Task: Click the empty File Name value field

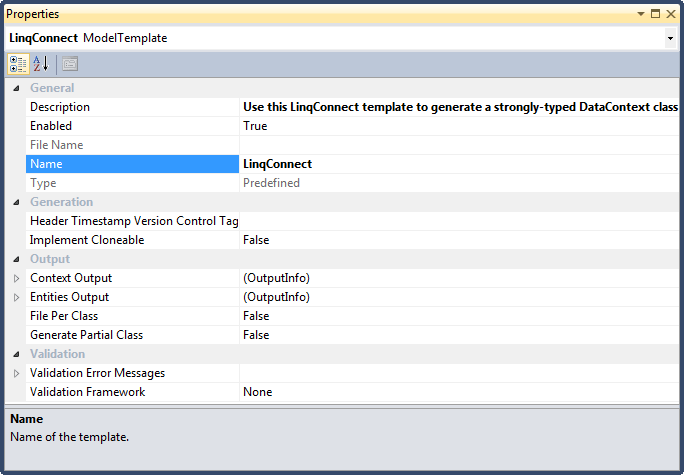Action: [459, 145]
